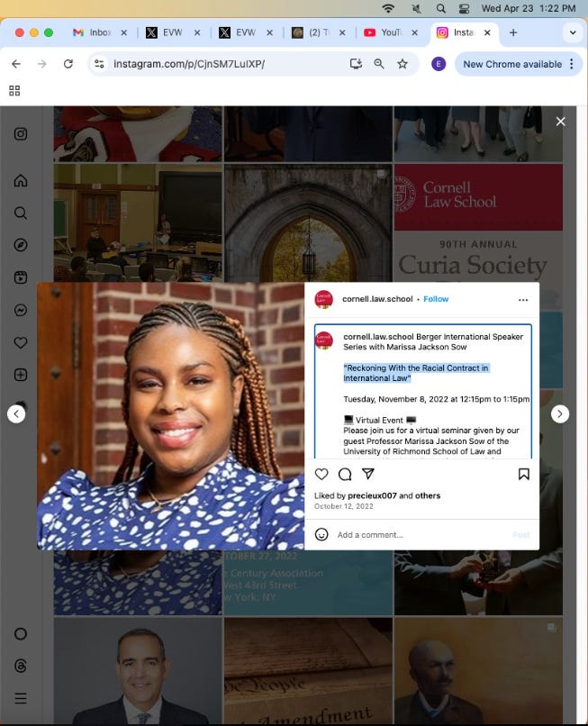Open Explore compass in sidebar

[x=21, y=245]
